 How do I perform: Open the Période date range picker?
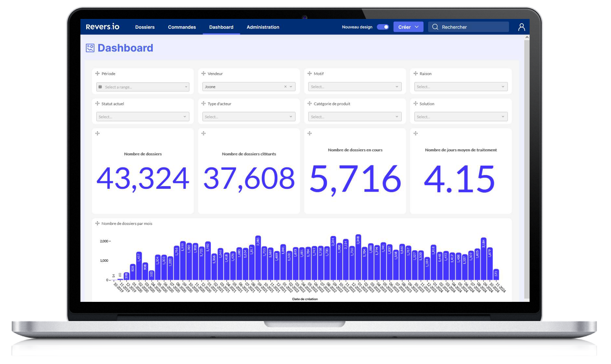pyautogui.click(x=143, y=87)
